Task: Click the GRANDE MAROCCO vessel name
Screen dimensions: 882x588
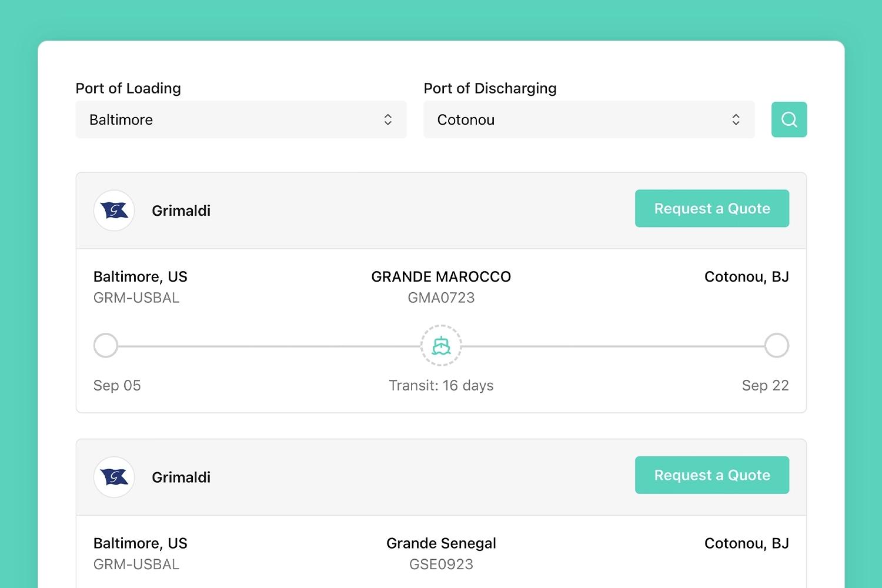Action: point(441,276)
